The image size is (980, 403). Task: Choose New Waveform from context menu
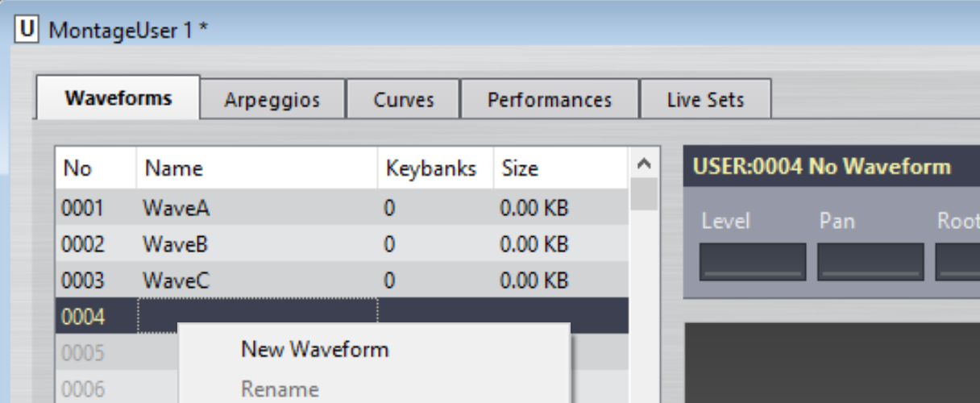314,349
